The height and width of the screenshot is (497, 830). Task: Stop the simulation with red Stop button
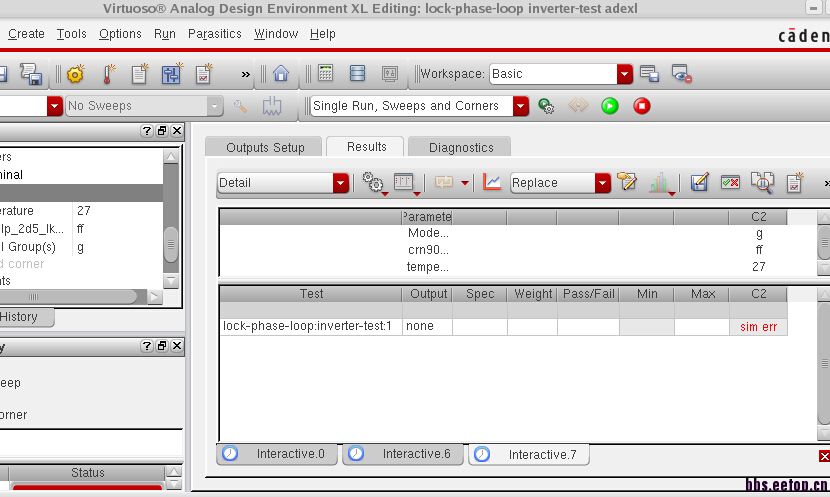(x=642, y=106)
